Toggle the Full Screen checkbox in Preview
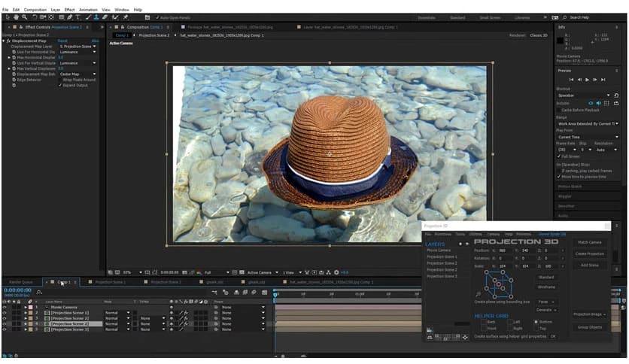 pyautogui.click(x=559, y=156)
